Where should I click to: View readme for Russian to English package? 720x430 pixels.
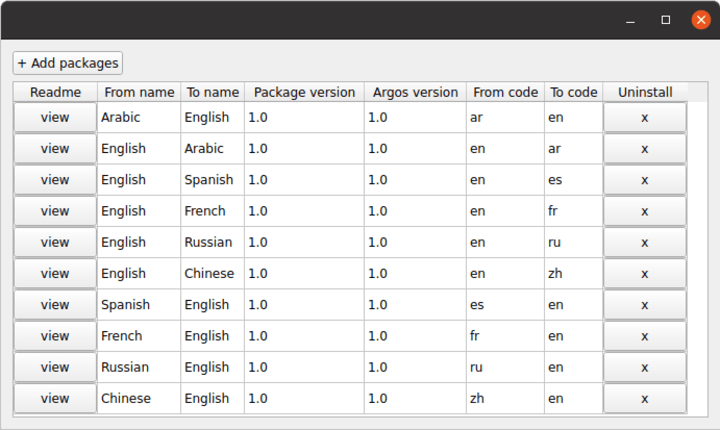[55, 368]
